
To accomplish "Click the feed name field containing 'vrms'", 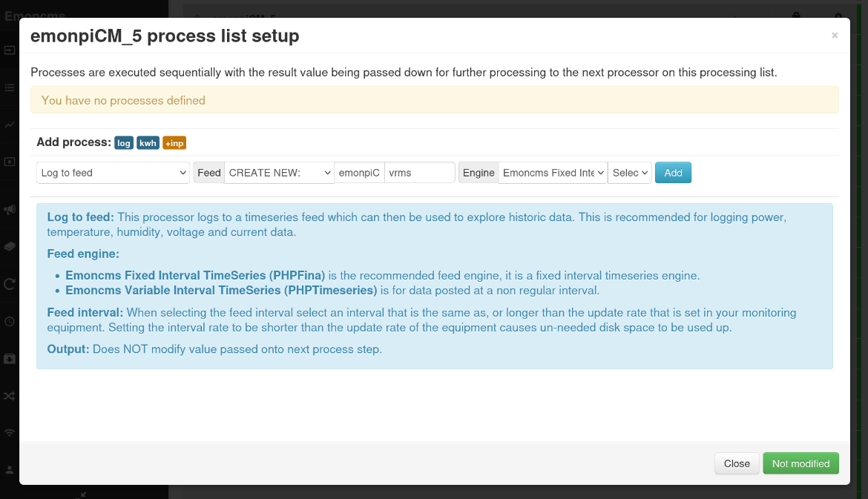I will (x=419, y=173).
